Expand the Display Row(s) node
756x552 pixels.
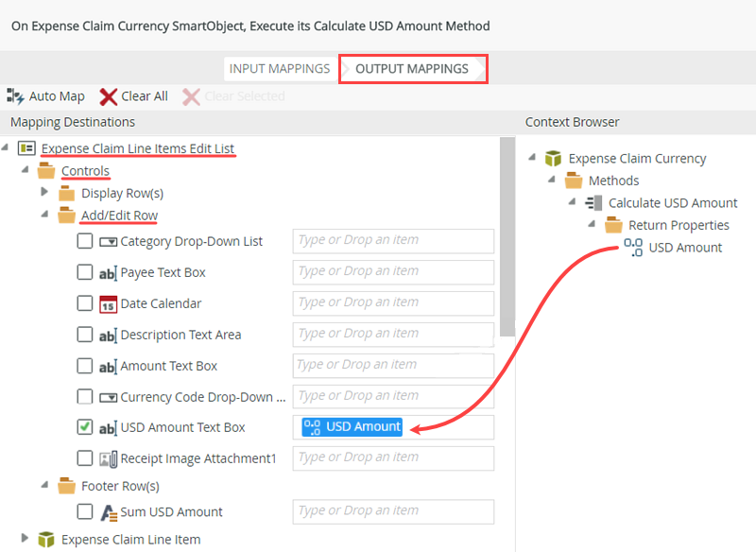(x=44, y=191)
